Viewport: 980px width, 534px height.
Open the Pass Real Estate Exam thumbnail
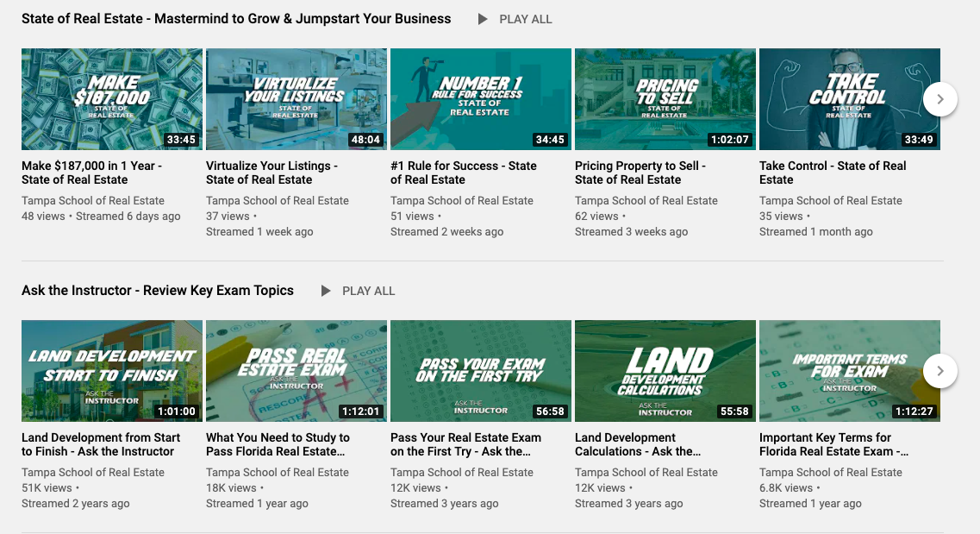296,371
